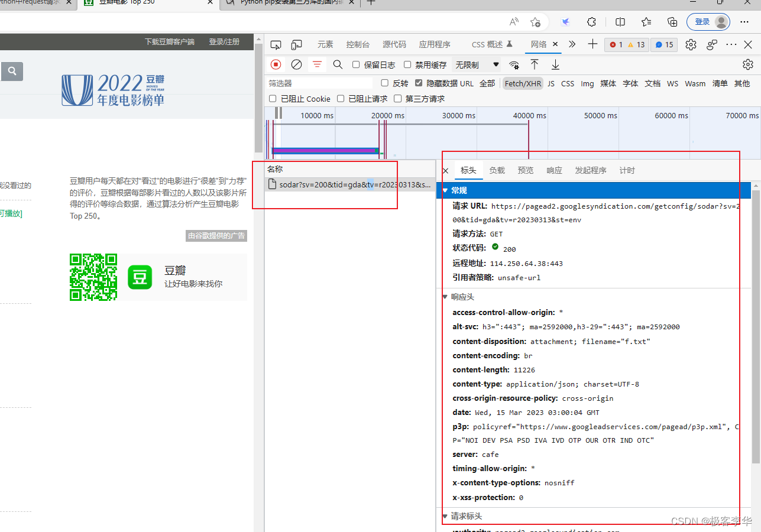Screen dimensions: 761x532
Task: Check the 反转 filter checkbox
Action: click(384, 83)
